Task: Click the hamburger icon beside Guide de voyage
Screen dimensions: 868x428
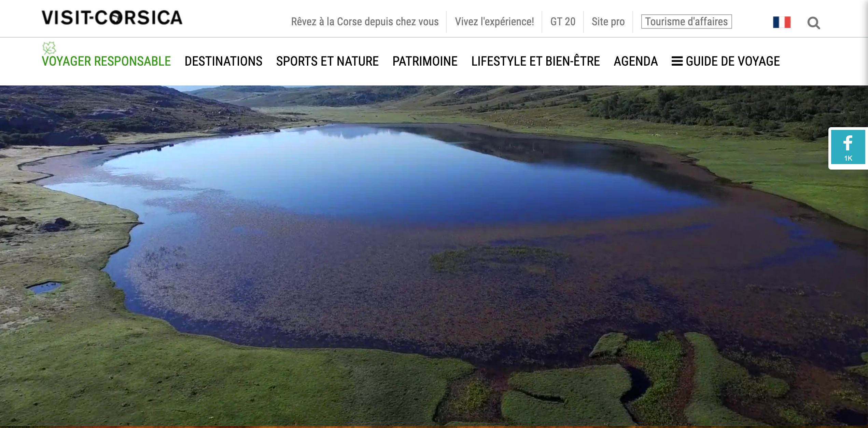Action: point(677,61)
